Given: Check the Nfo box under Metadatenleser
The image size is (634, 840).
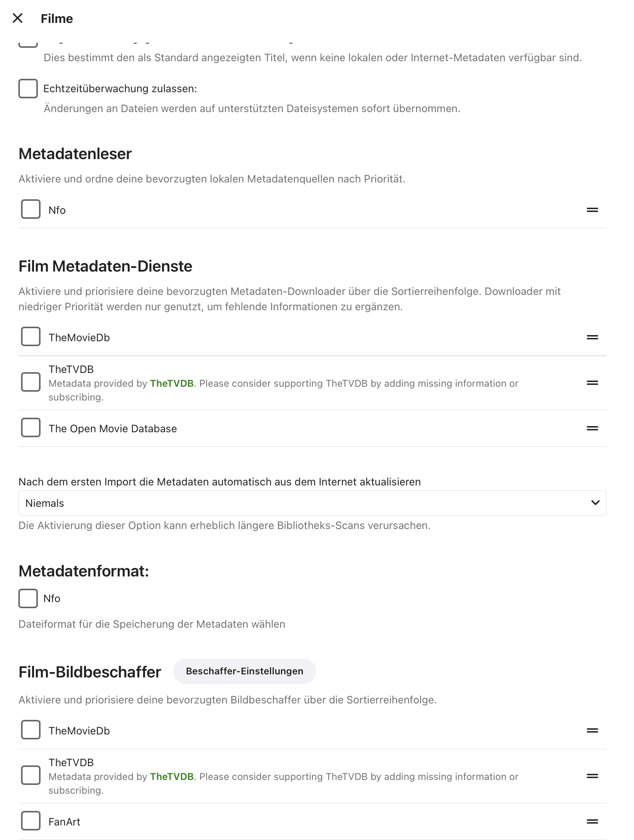Looking at the screenshot, I should point(31,209).
